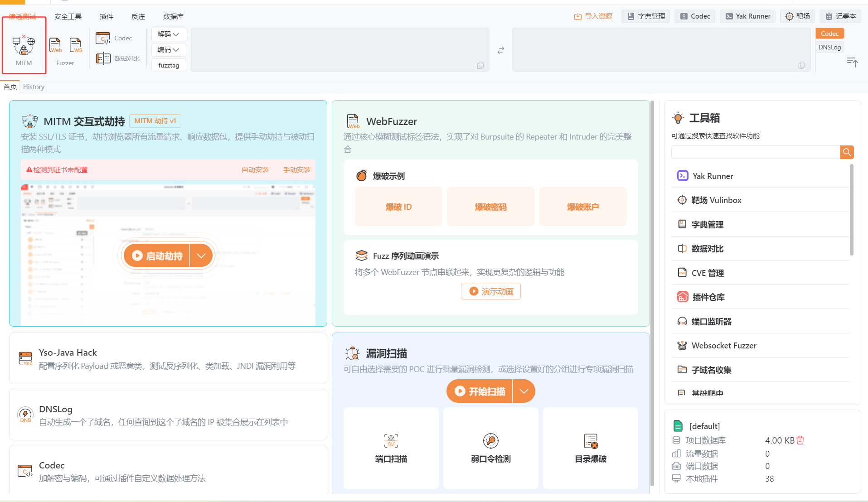Open the Web Fuzzer icon
The width and height of the screenshot is (868, 502).
tap(55, 45)
